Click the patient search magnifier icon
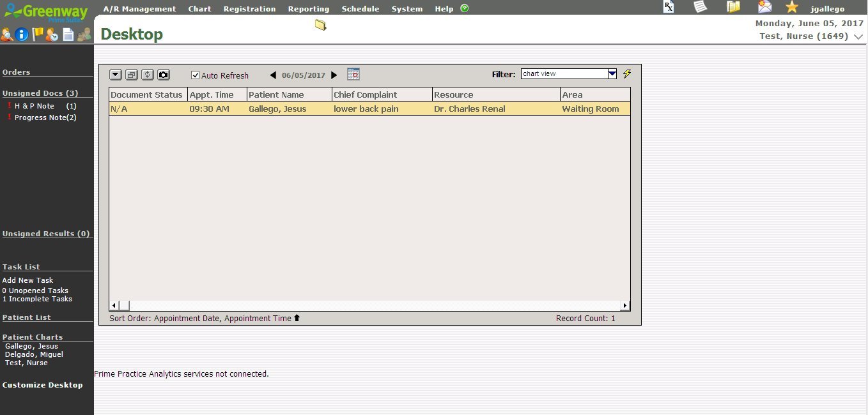Image resolution: width=868 pixels, height=415 pixels. 7,35
